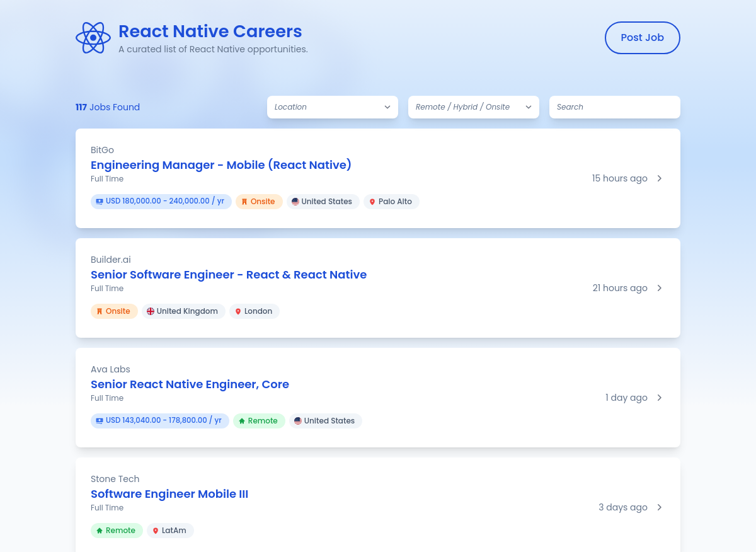Click the money icon in Ava Labs salary tag
Image resolution: width=756 pixels, height=552 pixels.
point(100,421)
